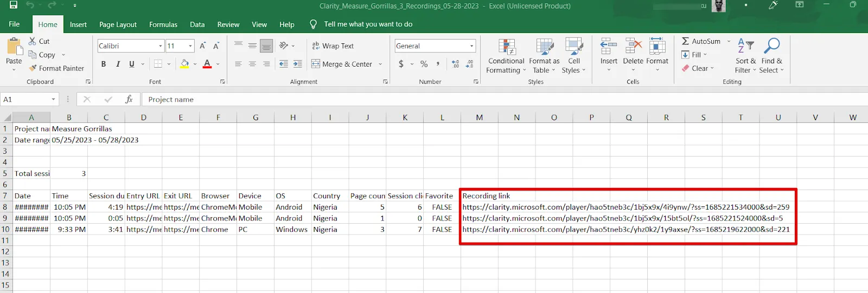Image resolution: width=868 pixels, height=293 pixels.
Task: Click the Orientation text angle icon
Action: point(284,46)
